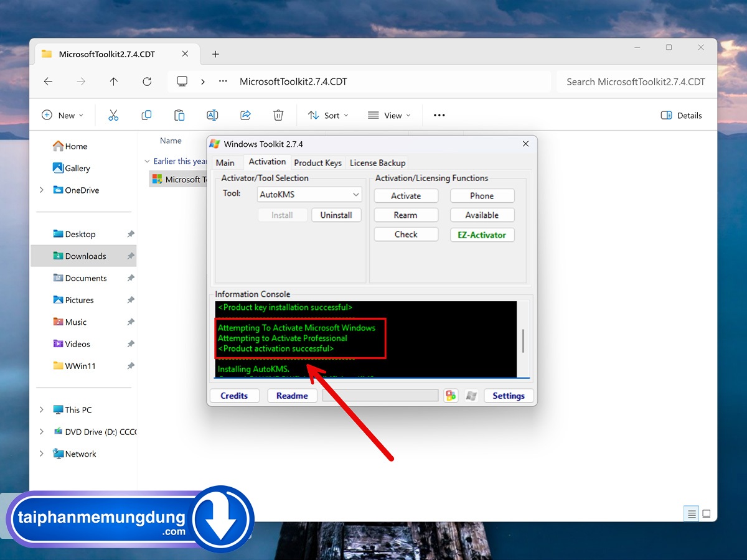Open a new Explorer tab with plus
This screenshot has width=747, height=560.
coord(215,54)
